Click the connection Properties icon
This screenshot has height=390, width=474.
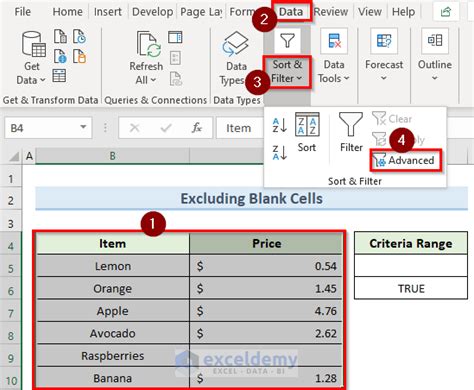pos(175,58)
